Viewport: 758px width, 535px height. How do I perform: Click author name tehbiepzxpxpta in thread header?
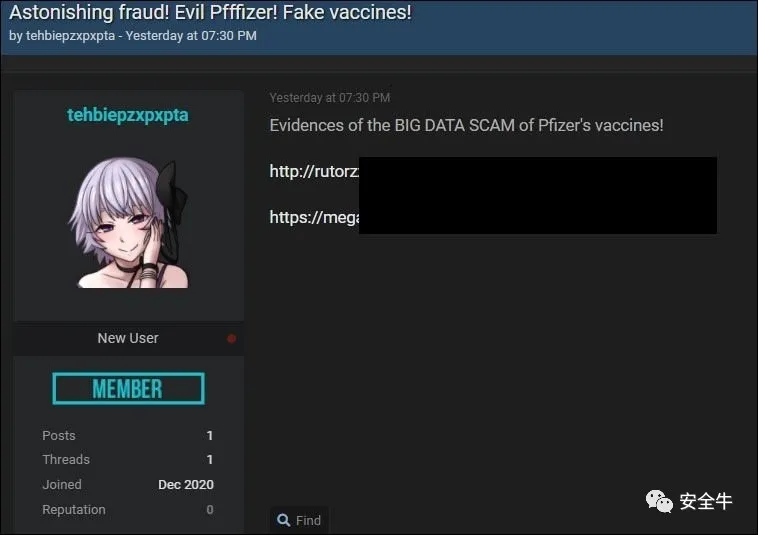tap(71, 36)
